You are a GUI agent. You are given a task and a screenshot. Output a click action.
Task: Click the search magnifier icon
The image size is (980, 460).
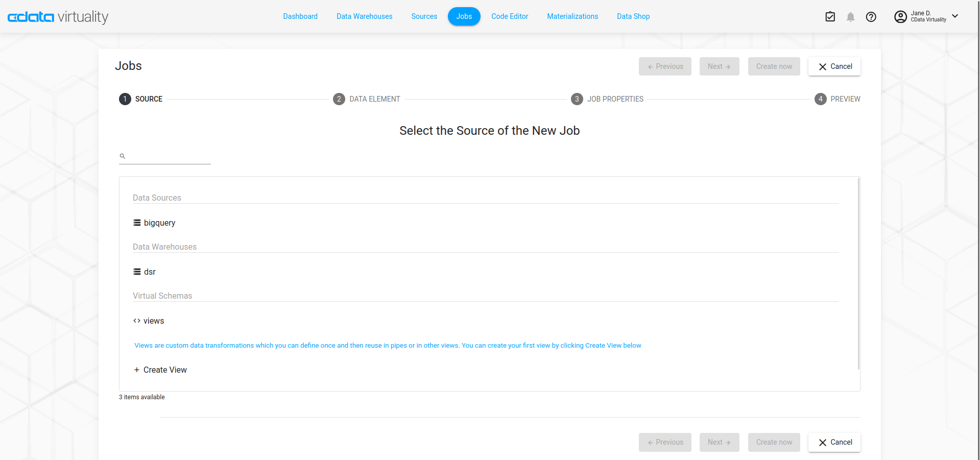[x=123, y=156]
